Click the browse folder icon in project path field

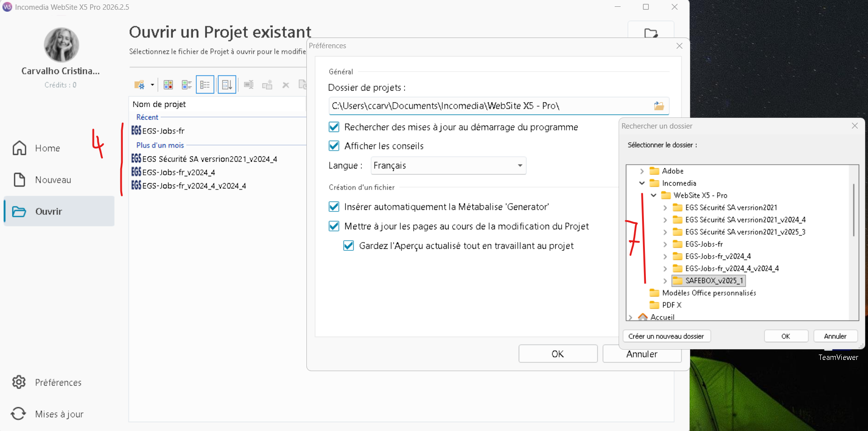(659, 106)
